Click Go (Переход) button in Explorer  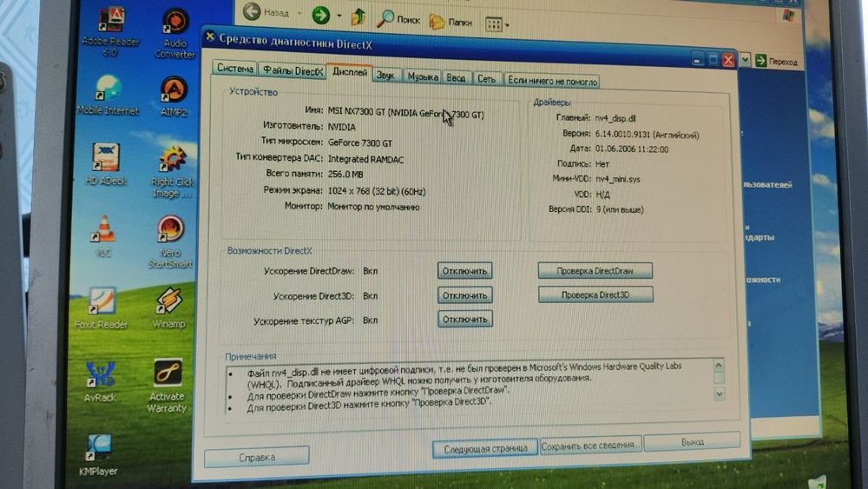[776, 61]
